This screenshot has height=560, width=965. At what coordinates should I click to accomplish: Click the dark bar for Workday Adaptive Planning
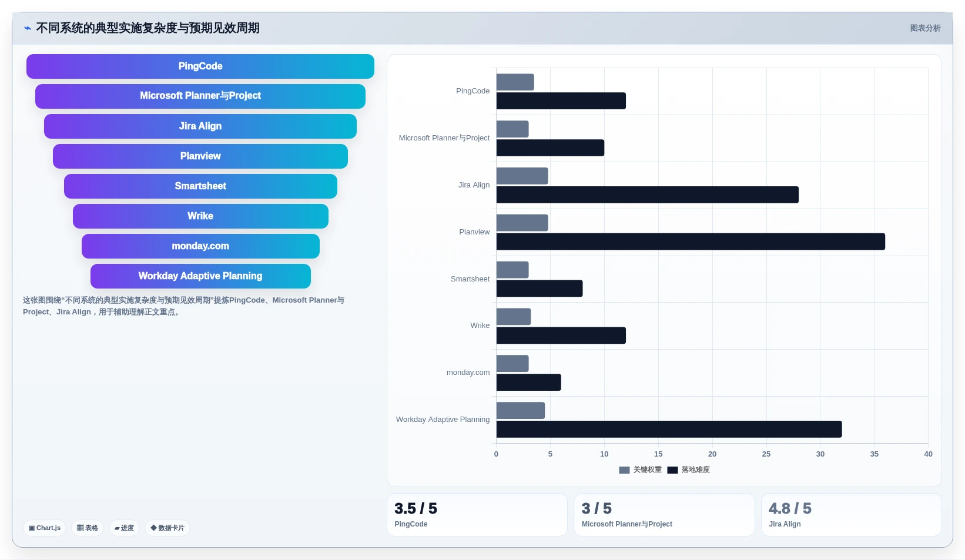(x=669, y=430)
